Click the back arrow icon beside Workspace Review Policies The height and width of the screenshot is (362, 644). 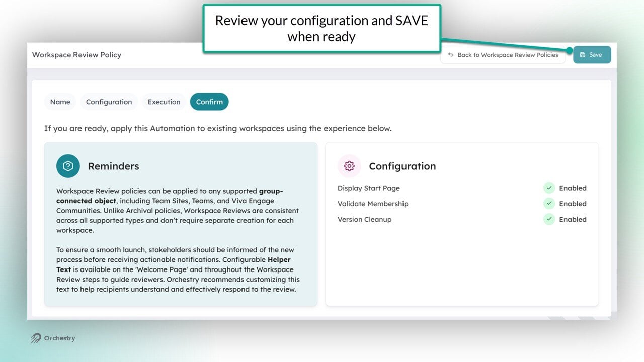(x=451, y=55)
